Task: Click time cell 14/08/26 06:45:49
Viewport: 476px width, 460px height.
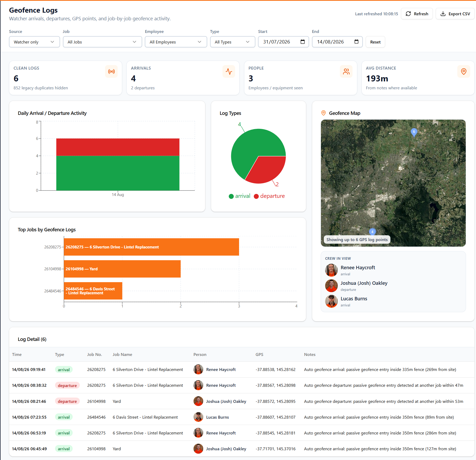Action: click(29, 449)
